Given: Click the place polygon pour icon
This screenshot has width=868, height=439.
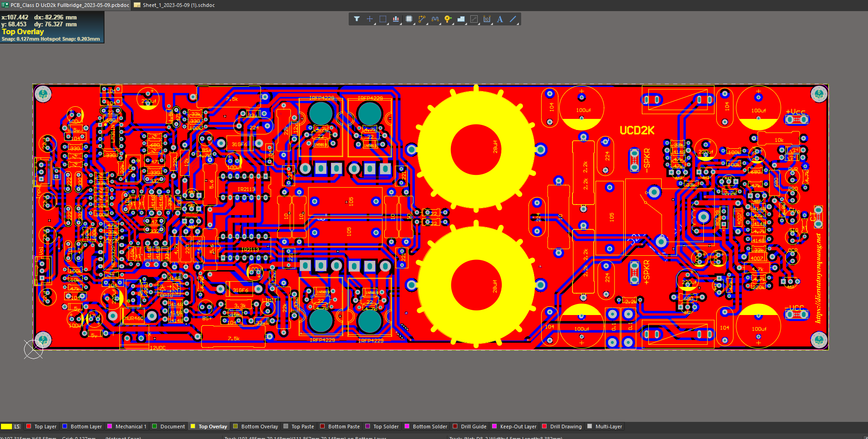Looking at the screenshot, I should [461, 19].
